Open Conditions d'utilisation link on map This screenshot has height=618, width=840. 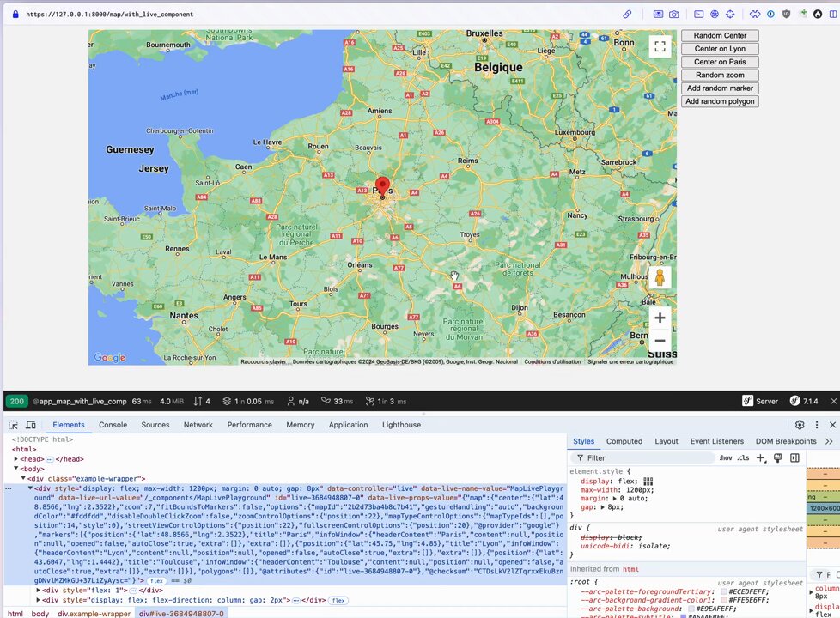coord(552,361)
